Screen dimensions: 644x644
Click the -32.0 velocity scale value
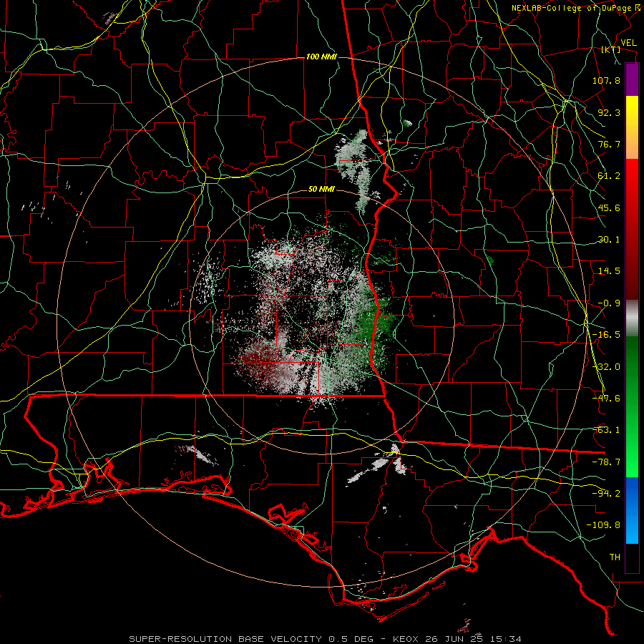tap(606, 367)
